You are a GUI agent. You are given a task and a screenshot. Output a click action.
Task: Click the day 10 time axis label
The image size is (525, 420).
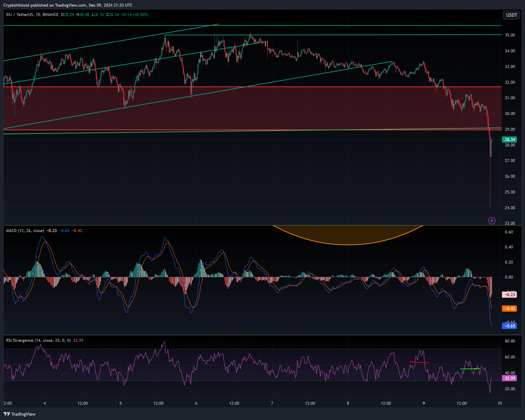point(499,403)
